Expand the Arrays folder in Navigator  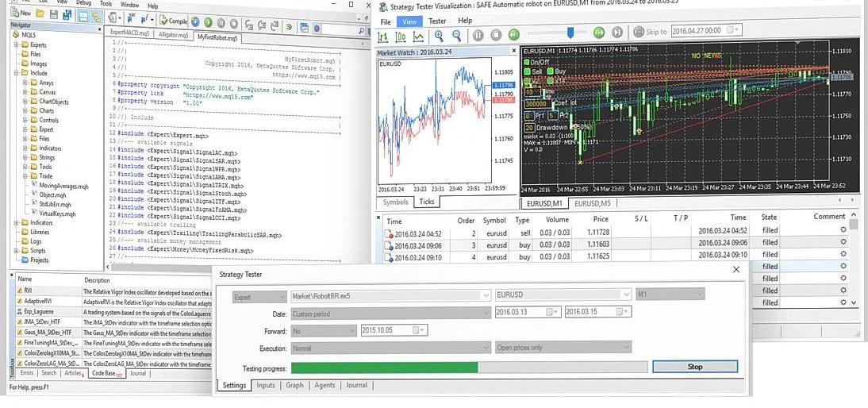26,83
